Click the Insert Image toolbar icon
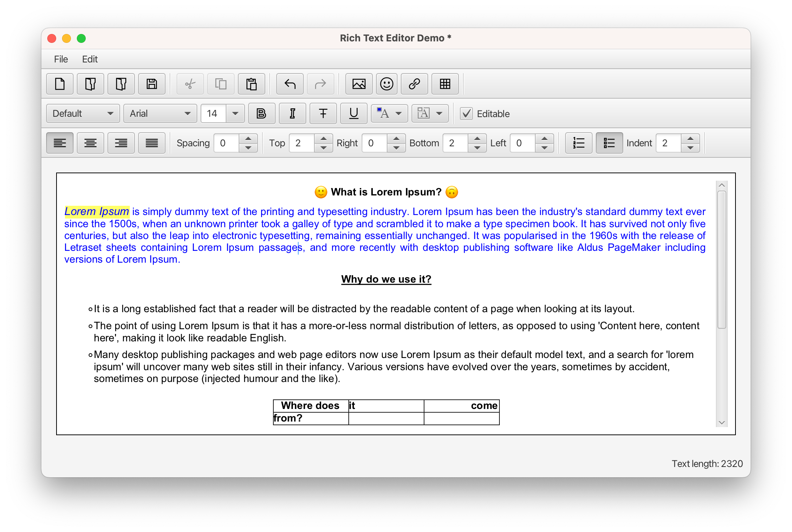792x532 pixels. click(x=359, y=84)
